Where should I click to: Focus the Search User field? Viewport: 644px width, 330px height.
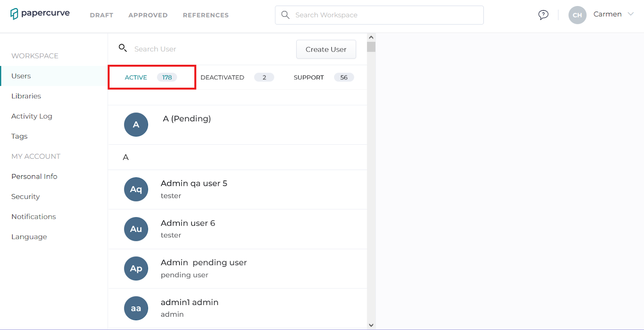[x=155, y=49]
